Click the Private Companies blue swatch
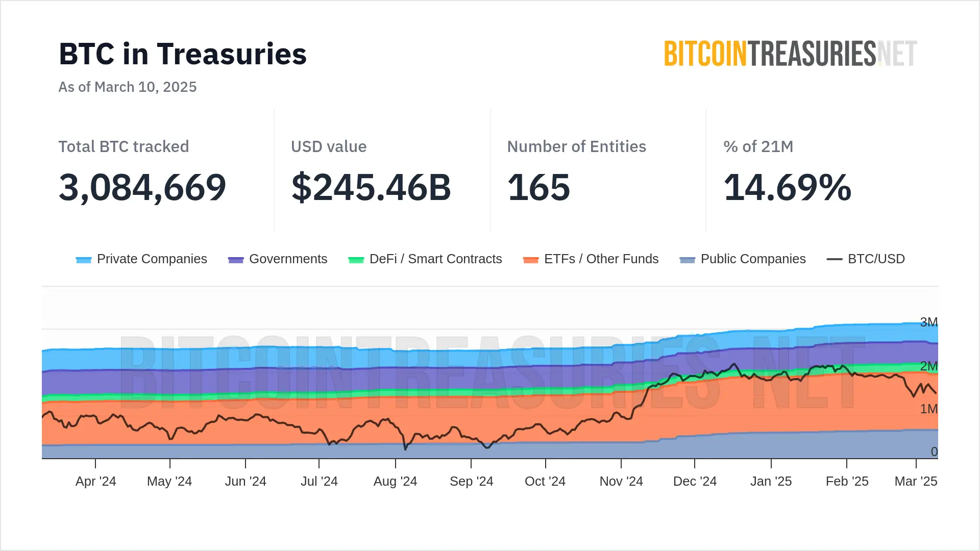 84,260
